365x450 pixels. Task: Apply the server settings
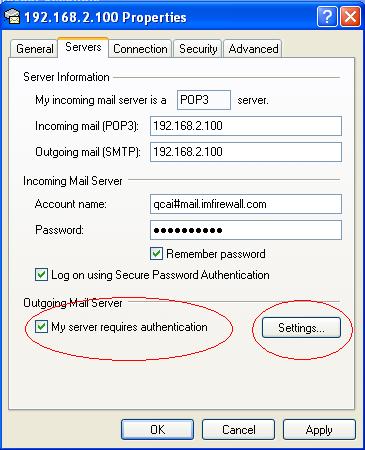(319, 429)
